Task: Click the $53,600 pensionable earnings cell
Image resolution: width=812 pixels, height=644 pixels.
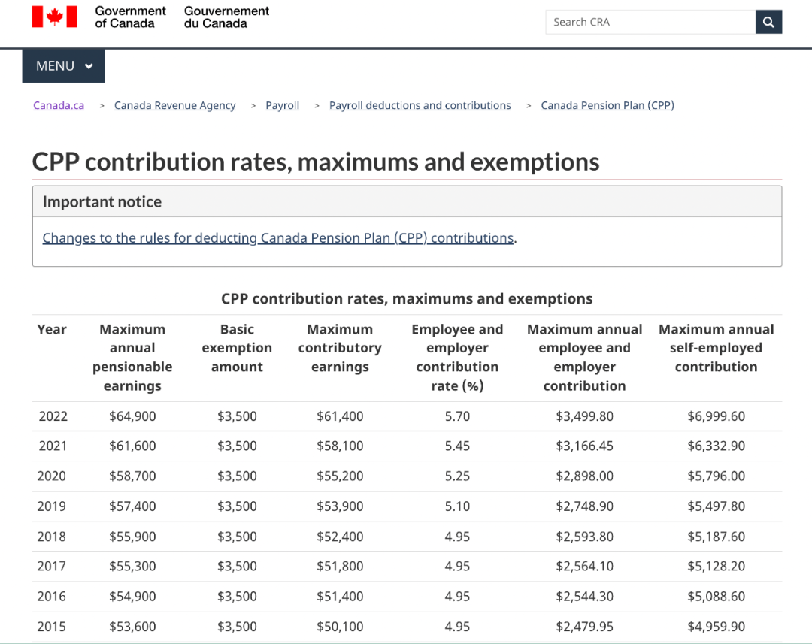Action: coord(132,627)
